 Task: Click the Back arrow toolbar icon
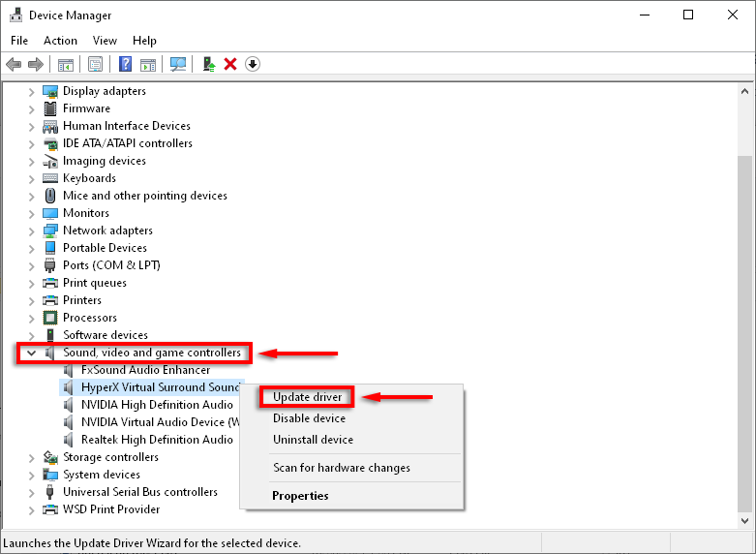point(14,64)
